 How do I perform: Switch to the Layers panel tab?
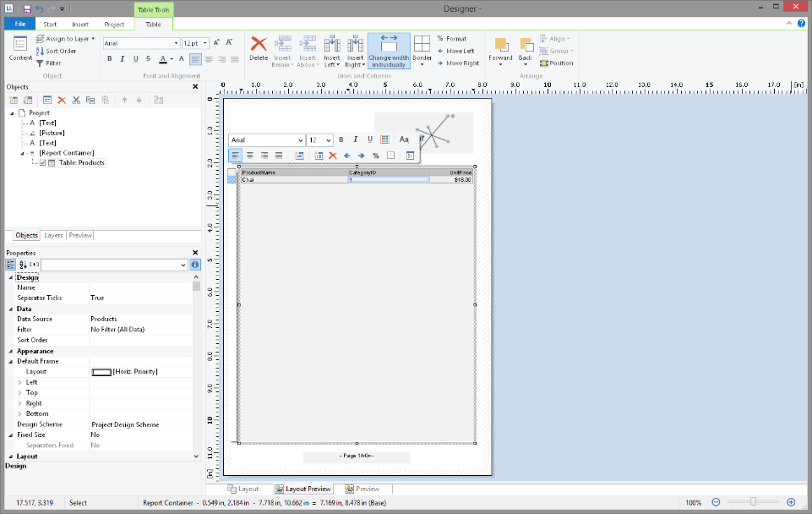(x=53, y=235)
